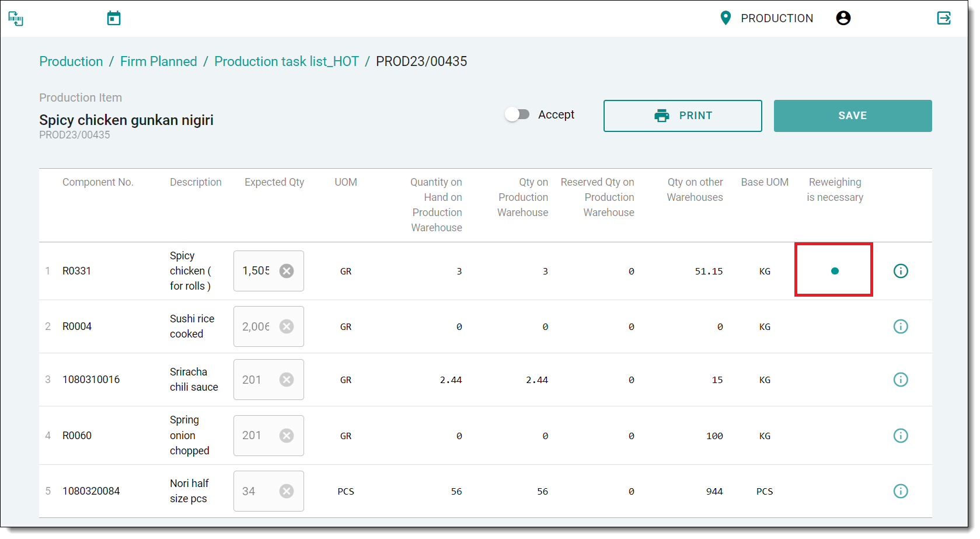Clear the Nori half size quantity
Viewport: 980px width, 539px height.
(287, 491)
